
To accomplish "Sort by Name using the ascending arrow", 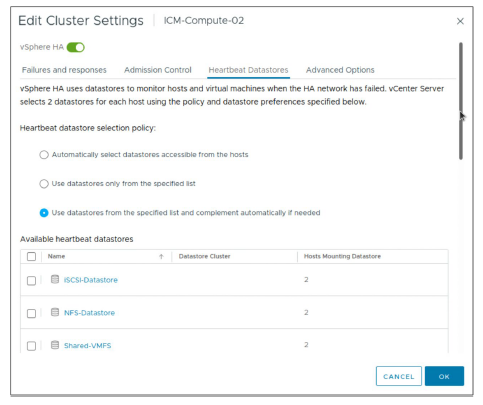I will [161, 256].
